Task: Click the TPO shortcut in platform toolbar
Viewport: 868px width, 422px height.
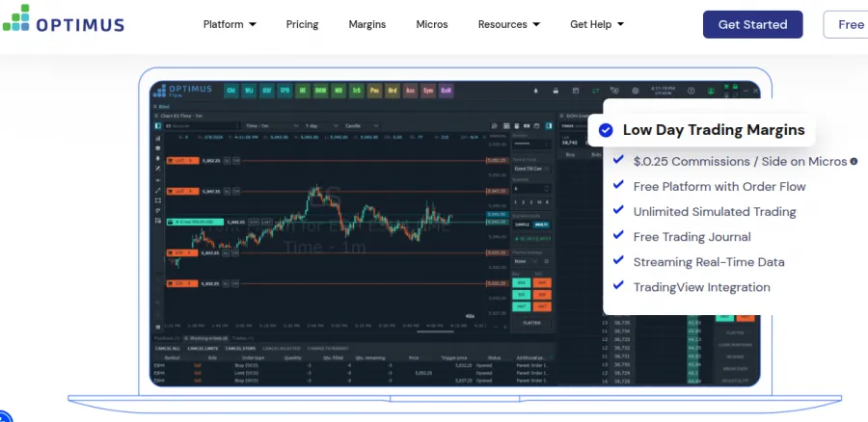Action: pos(285,91)
